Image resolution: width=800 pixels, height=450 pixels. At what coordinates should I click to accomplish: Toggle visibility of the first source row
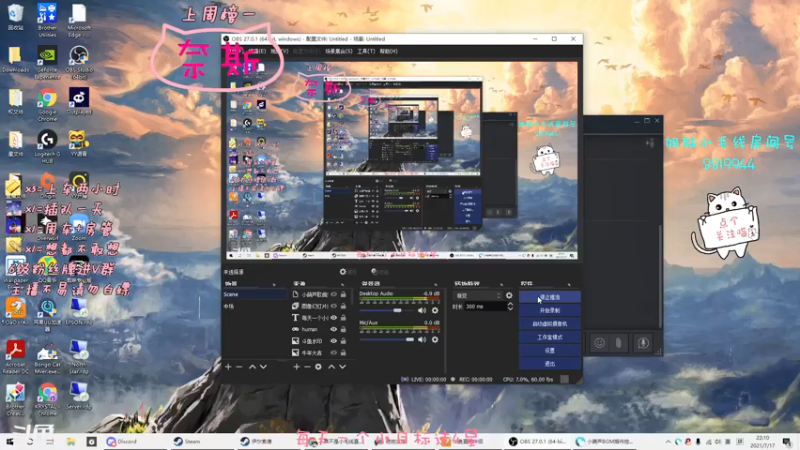(334, 294)
